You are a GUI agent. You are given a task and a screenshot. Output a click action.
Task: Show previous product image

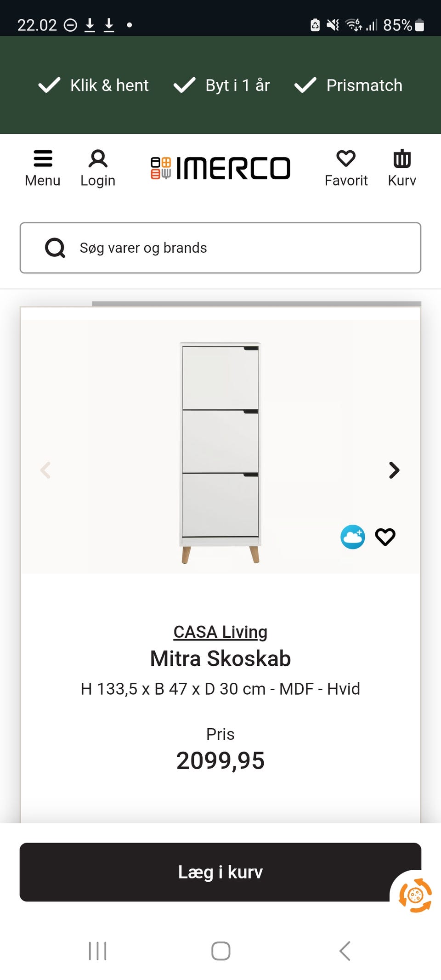point(45,470)
